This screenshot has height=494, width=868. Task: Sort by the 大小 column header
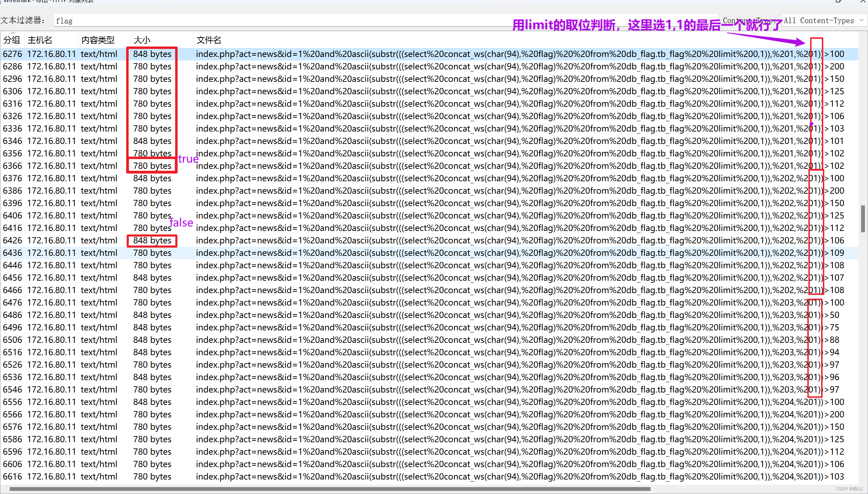click(x=162, y=40)
